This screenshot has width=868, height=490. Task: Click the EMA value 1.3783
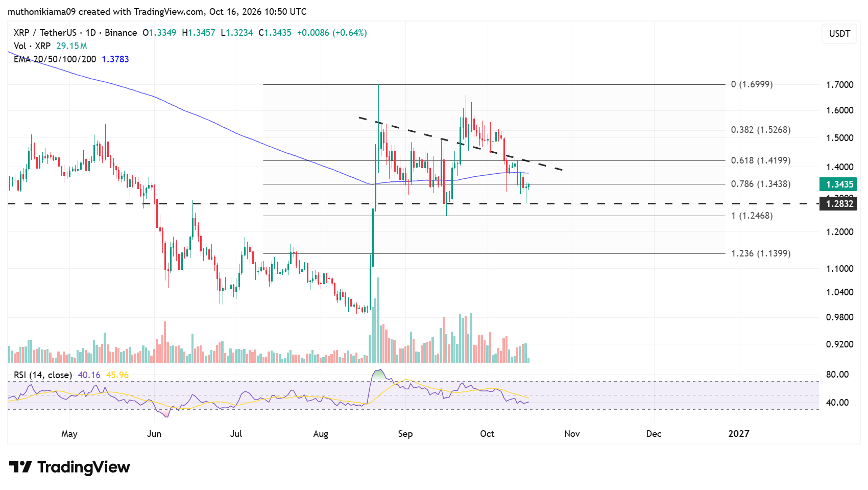(115, 59)
